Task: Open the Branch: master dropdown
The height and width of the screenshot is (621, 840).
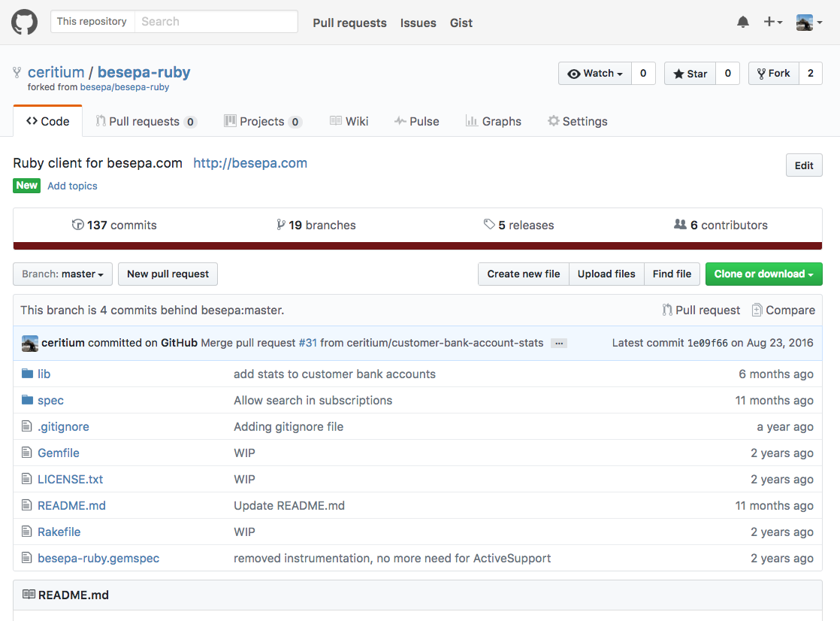Action: (x=62, y=274)
